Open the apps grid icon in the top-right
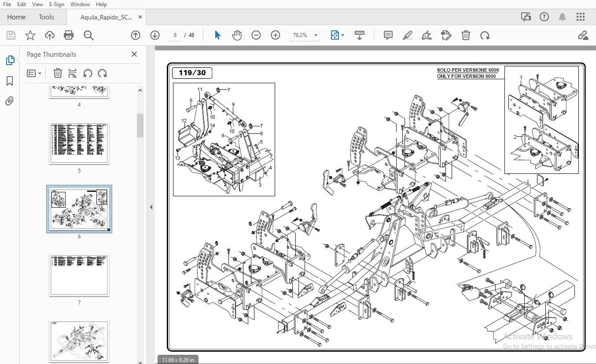 pos(581,17)
